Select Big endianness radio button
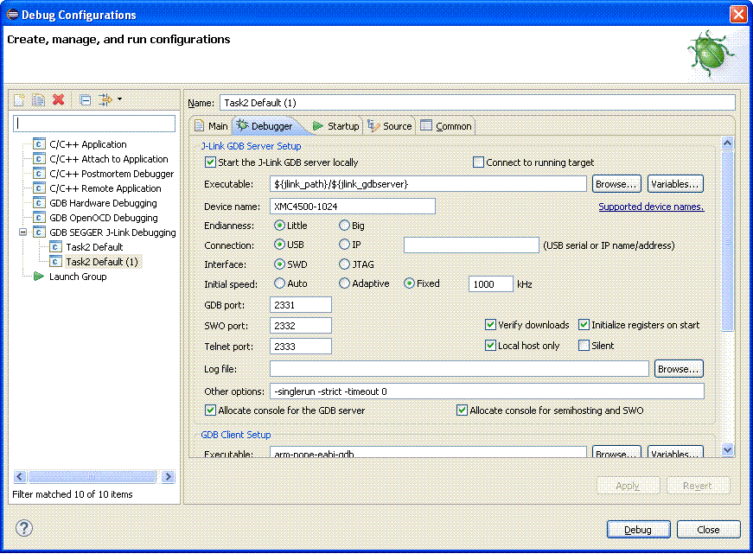 coord(344,225)
